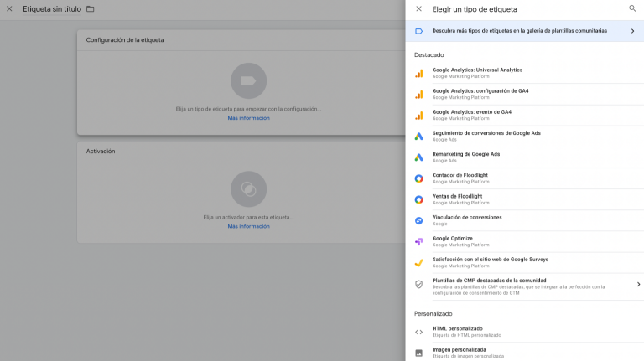Select Google Analytics: configuración de GA4
644x361 pixels.
point(524,94)
